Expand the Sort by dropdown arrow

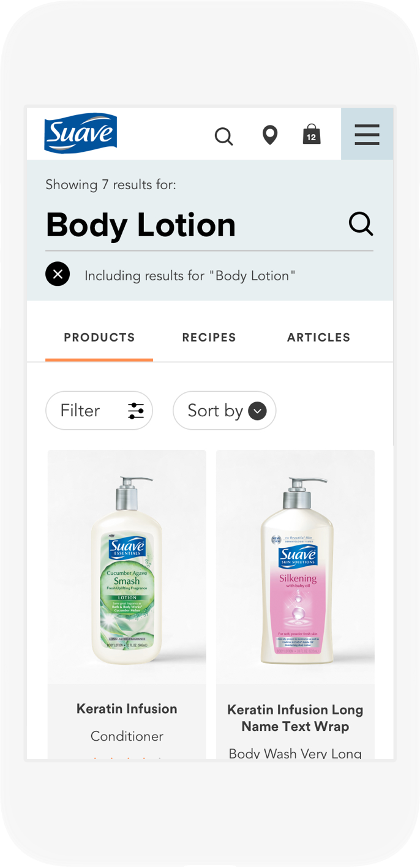[x=257, y=411]
